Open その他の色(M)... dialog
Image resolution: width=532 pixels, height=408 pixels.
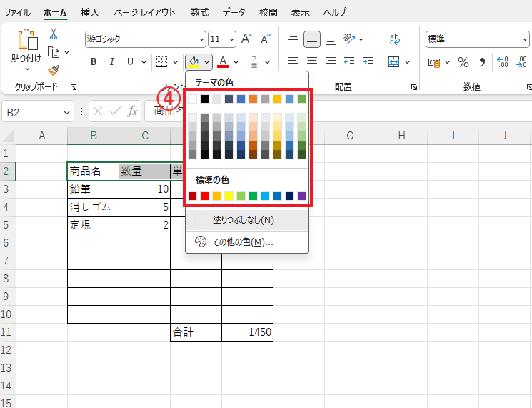pos(247,242)
